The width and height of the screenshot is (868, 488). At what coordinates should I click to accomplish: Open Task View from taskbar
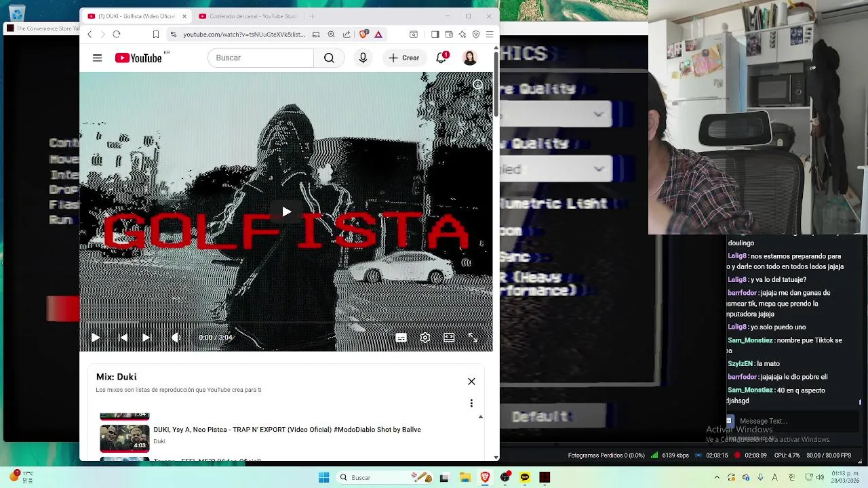point(444,478)
